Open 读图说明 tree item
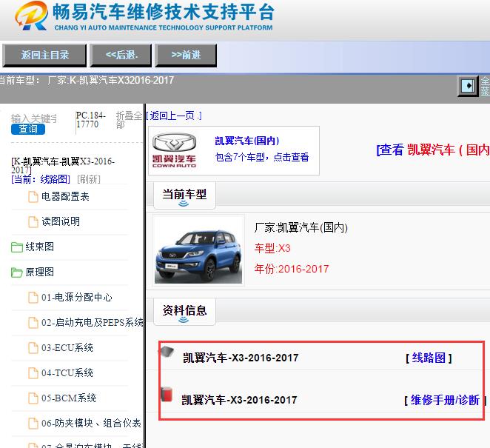The height and width of the screenshot is (448, 490). (61, 221)
